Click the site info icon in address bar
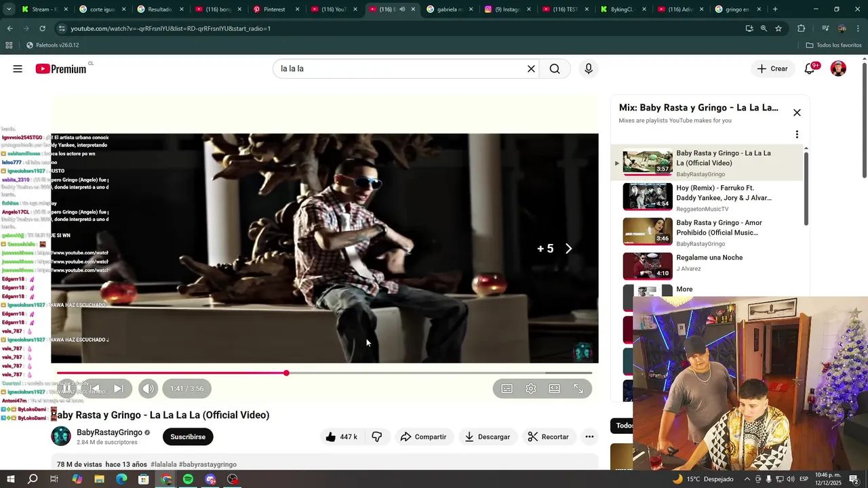 coord(62,28)
